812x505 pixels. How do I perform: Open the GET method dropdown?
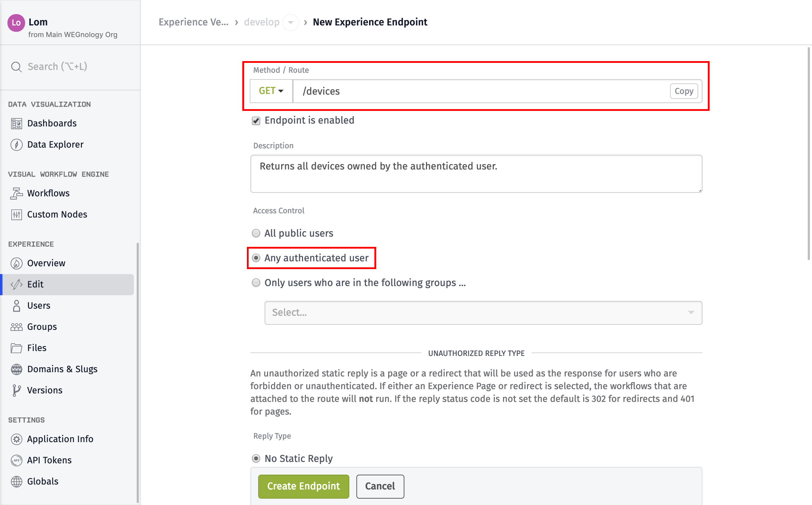click(x=271, y=91)
